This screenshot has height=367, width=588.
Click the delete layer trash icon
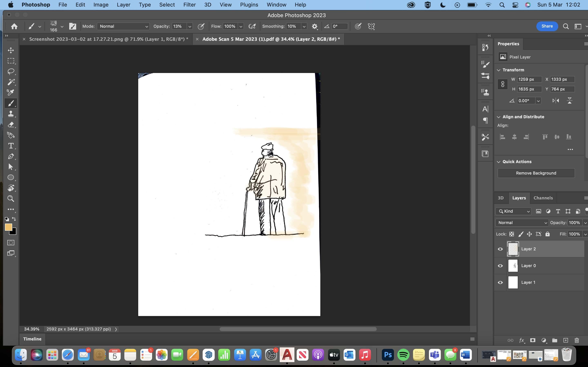click(577, 340)
